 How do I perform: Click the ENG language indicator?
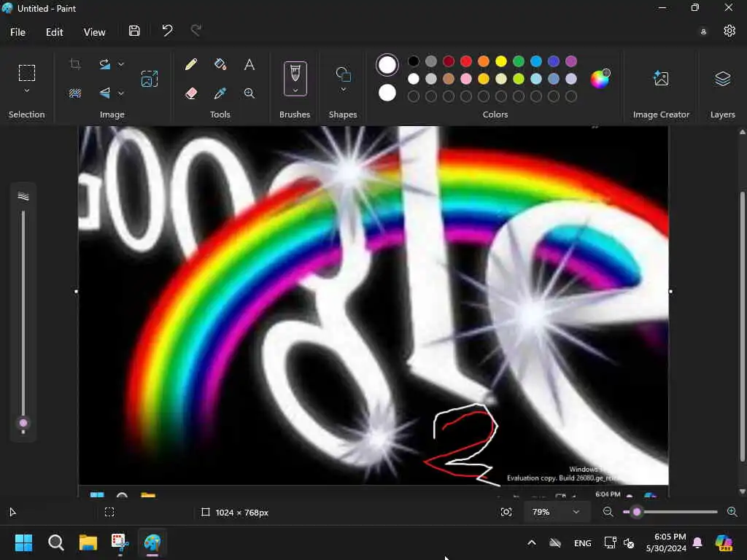coord(583,542)
